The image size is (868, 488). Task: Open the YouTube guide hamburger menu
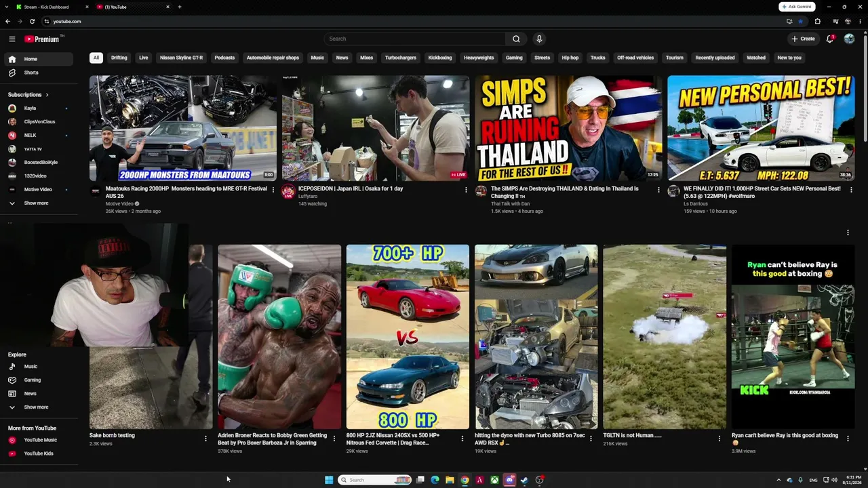click(12, 39)
